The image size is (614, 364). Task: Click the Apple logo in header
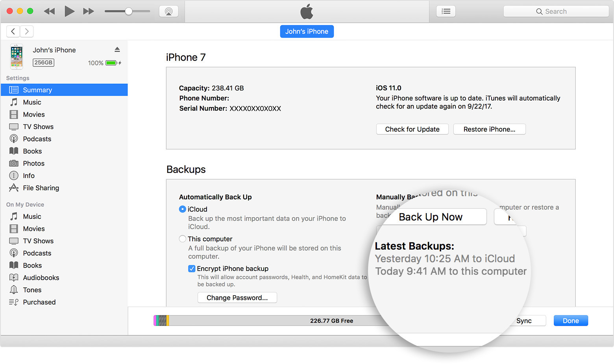(x=307, y=11)
